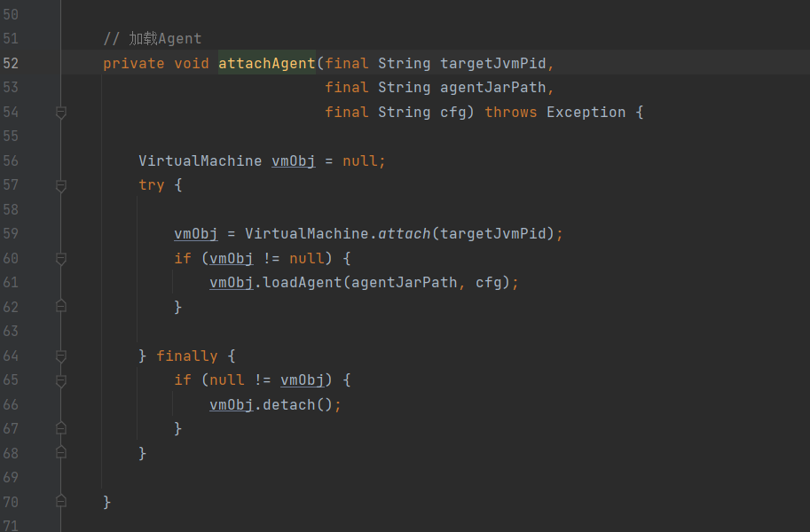Click the detach method call
810x532 pixels.
[289, 404]
